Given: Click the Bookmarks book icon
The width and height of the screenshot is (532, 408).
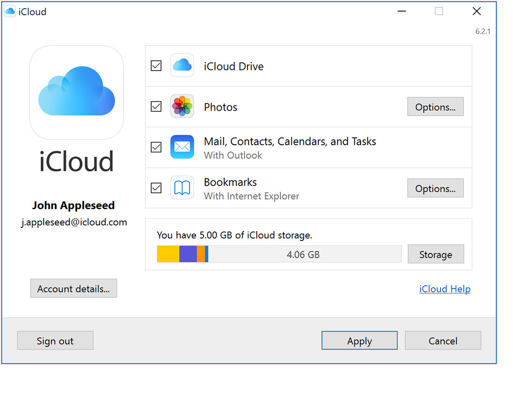Looking at the screenshot, I should coord(182,187).
